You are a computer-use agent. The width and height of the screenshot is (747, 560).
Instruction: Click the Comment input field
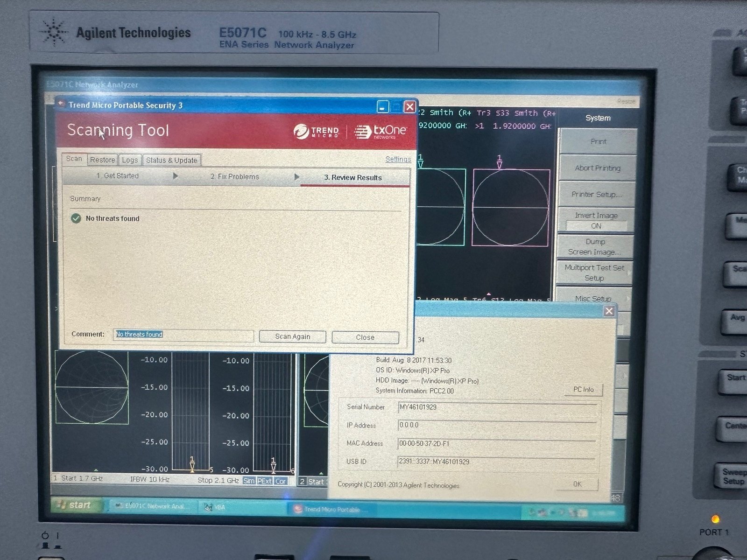coord(183,335)
